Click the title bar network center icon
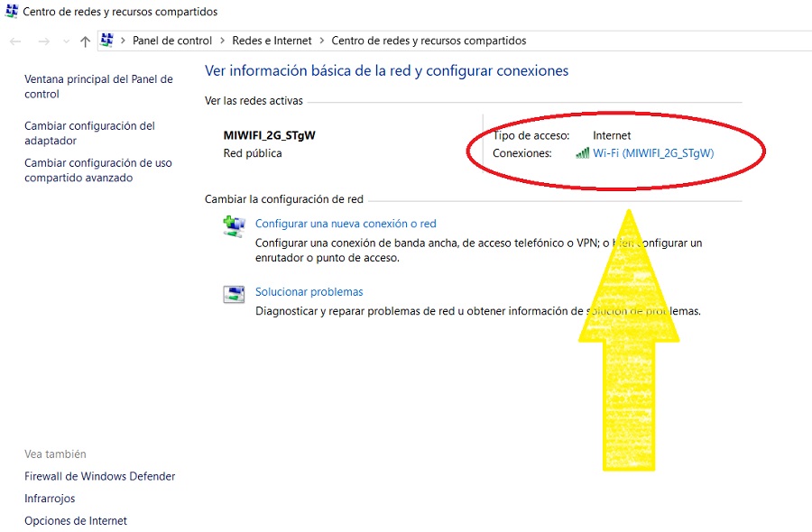812x532 pixels. 12,12
